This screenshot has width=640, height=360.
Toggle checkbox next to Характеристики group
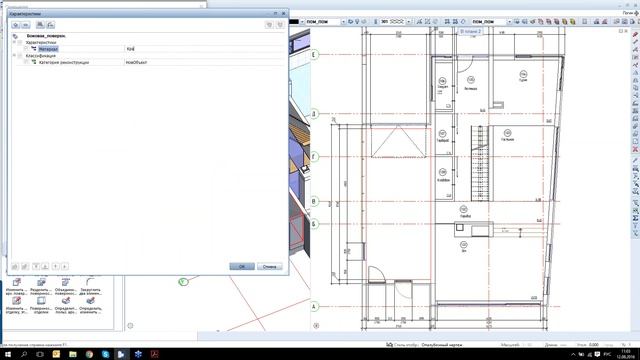pos(20,42)
